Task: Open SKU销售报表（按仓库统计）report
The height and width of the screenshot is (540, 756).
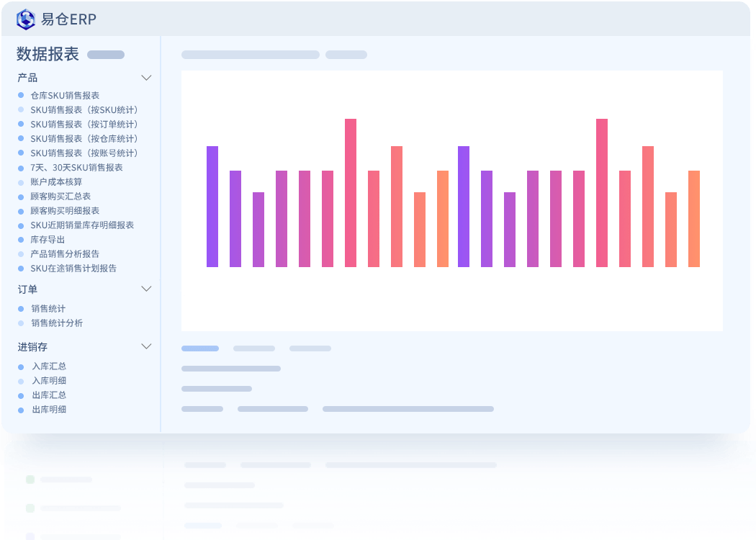Action: (x=84, y=139)
